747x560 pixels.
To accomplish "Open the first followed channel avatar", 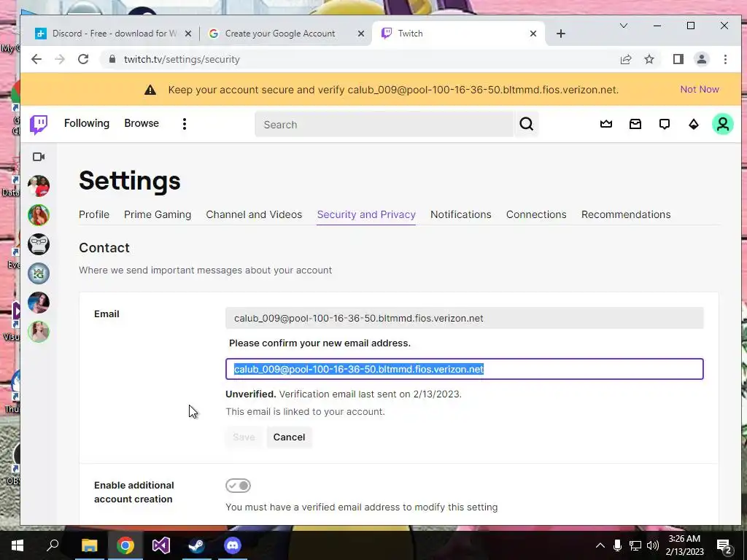I will [39, 186].
